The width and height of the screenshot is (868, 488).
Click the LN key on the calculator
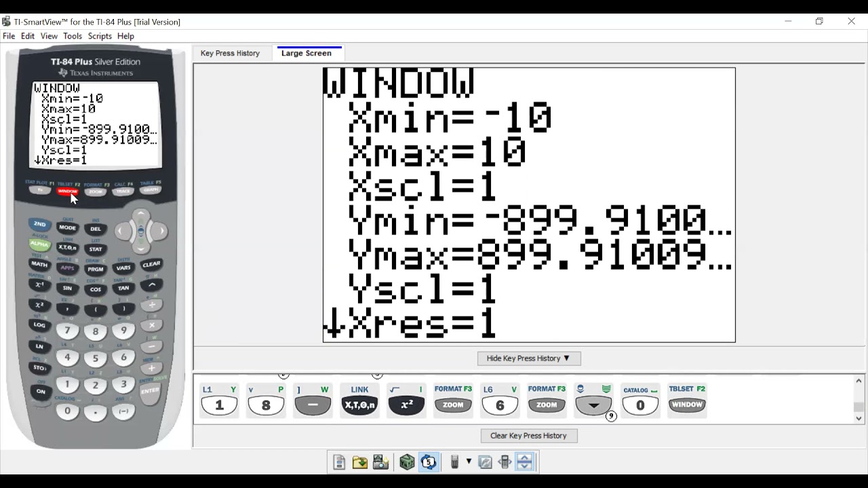(x=39, y=346)
